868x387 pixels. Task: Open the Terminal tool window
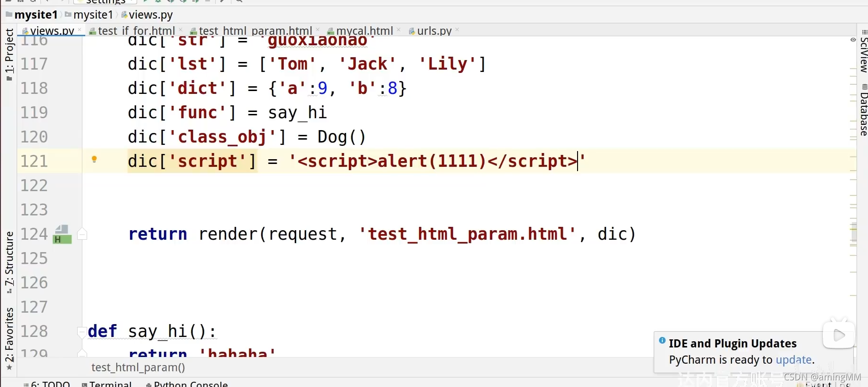pyautogui.click(x=107, y=384)
